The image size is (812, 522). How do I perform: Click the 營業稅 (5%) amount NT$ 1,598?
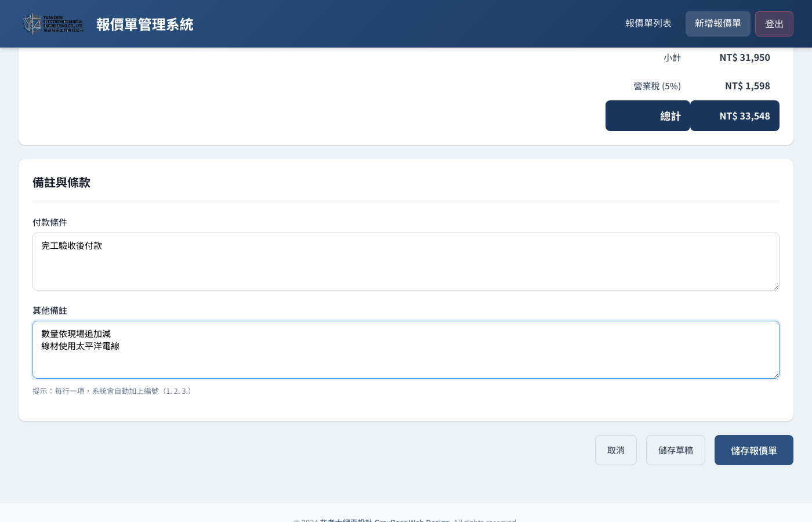747,86
